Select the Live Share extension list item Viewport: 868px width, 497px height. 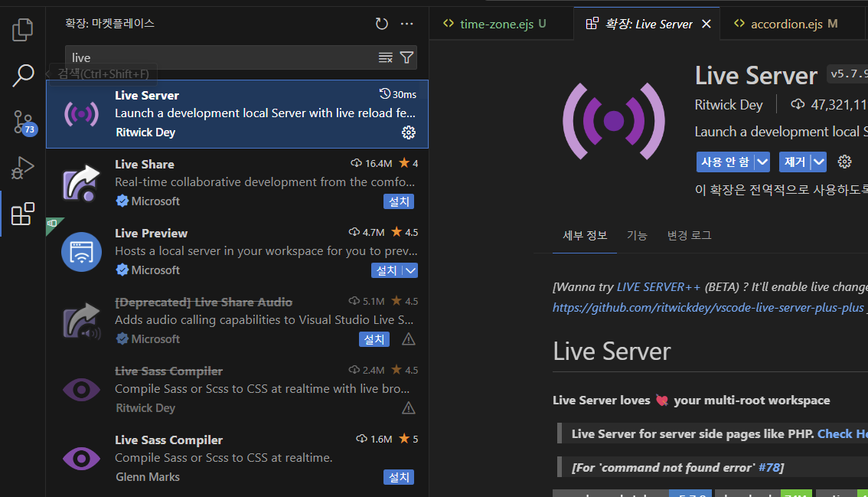point(237,183)
